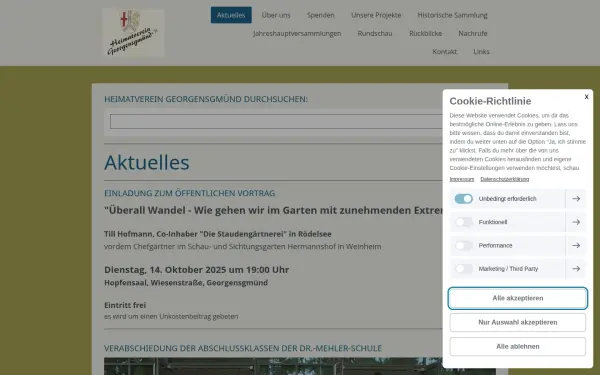Click heading Einladung zum öffentlichen Vortrag
600x375 pixels.
(189, 193)
